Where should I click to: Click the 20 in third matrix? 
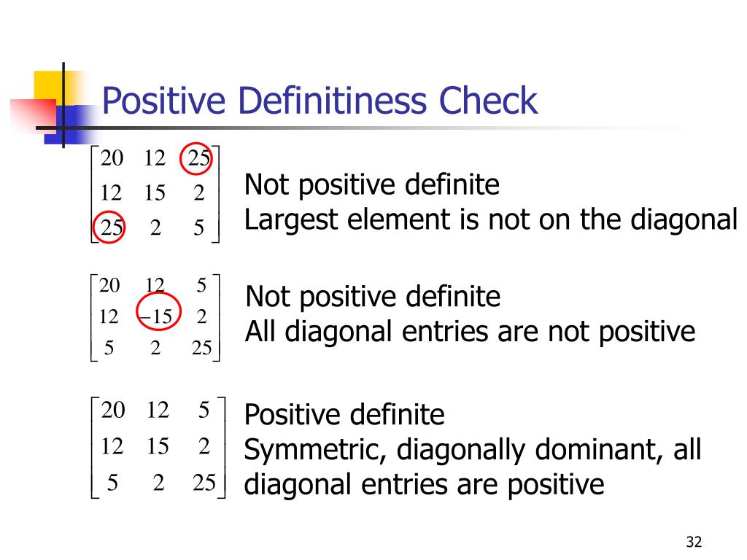(113, 410)
